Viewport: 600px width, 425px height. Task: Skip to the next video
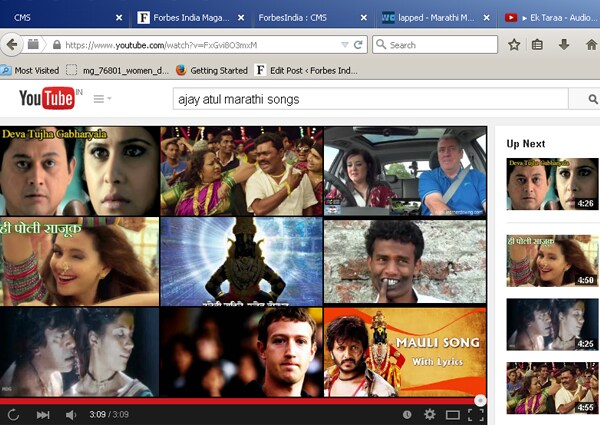43,414
